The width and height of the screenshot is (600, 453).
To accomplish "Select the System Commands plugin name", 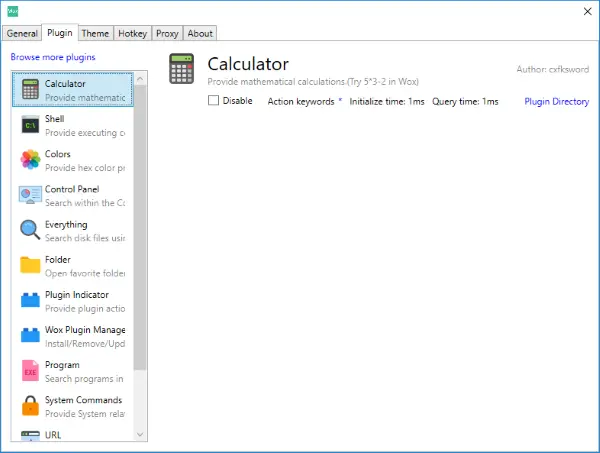I will point(83,400).
